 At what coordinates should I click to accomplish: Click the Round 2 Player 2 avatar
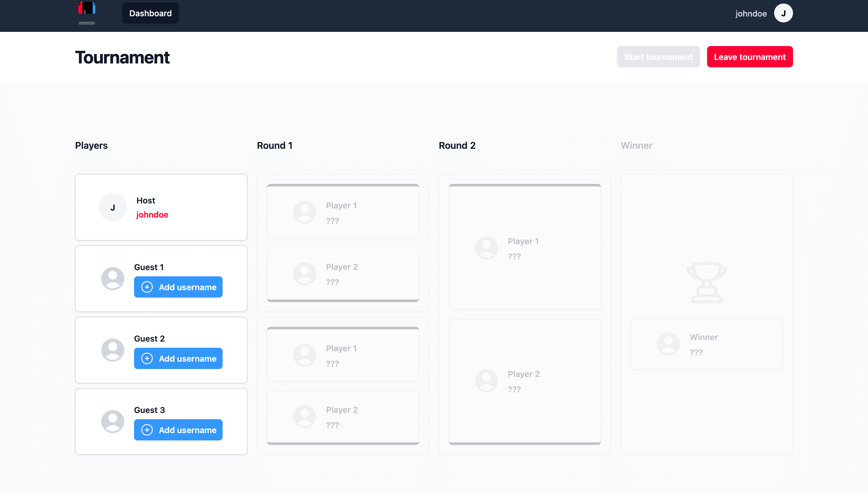pyautogui.click(x=487, y=381)
